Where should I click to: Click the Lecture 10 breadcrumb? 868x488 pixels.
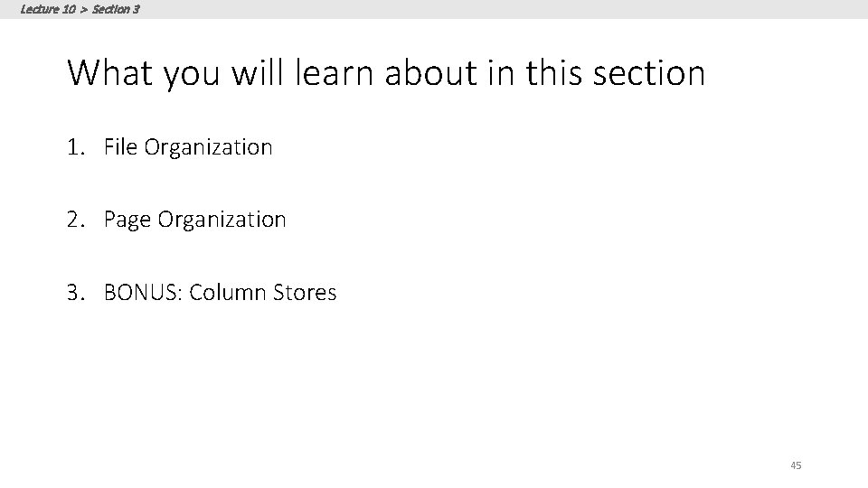click(47, 9)
